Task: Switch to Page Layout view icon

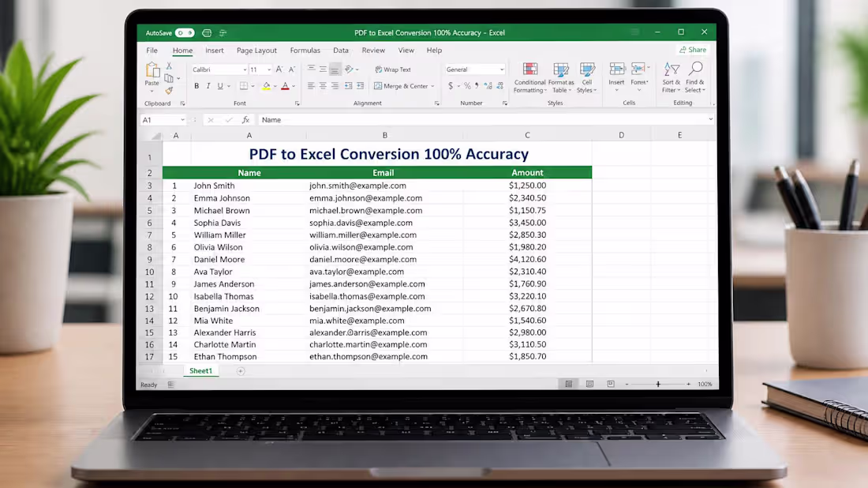Action: click(589, 384)
